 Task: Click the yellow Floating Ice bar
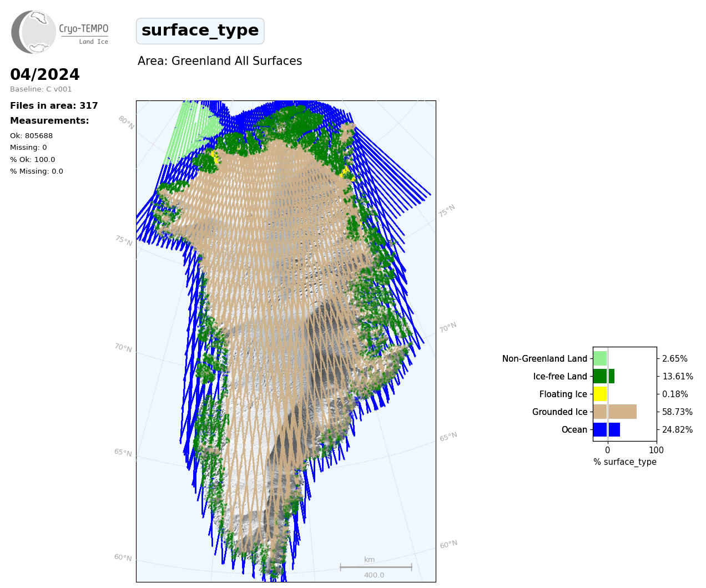600,394
